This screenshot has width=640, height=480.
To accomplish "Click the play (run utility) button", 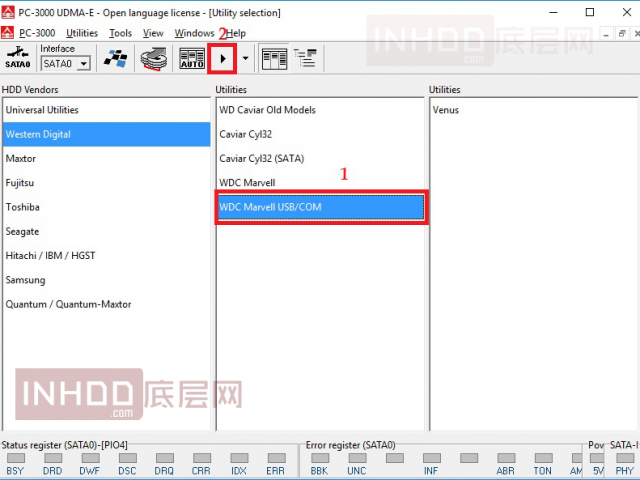I will tap(222, 59).
